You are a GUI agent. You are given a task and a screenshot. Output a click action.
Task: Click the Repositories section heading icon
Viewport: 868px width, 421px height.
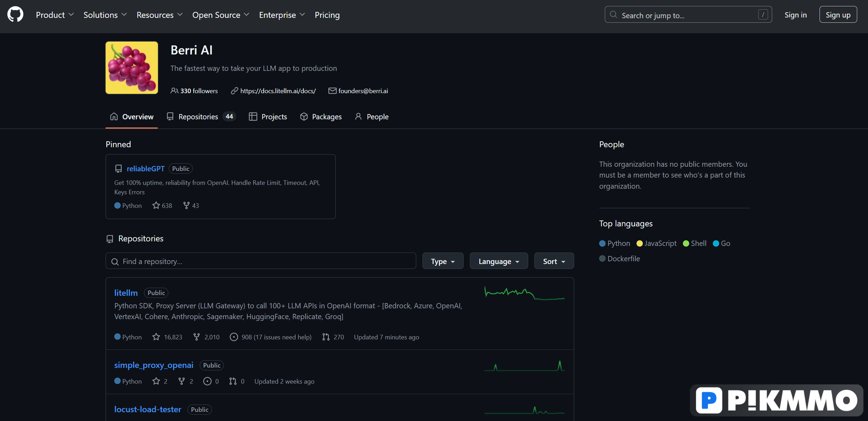(x=109, y=239)
